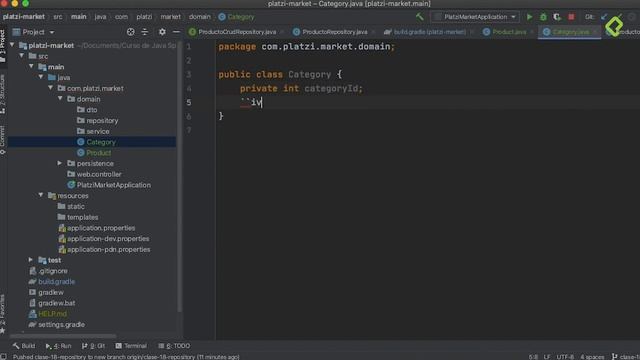Open the 9: Git tool window
The image size is (640, 360).
click(93, 346)
